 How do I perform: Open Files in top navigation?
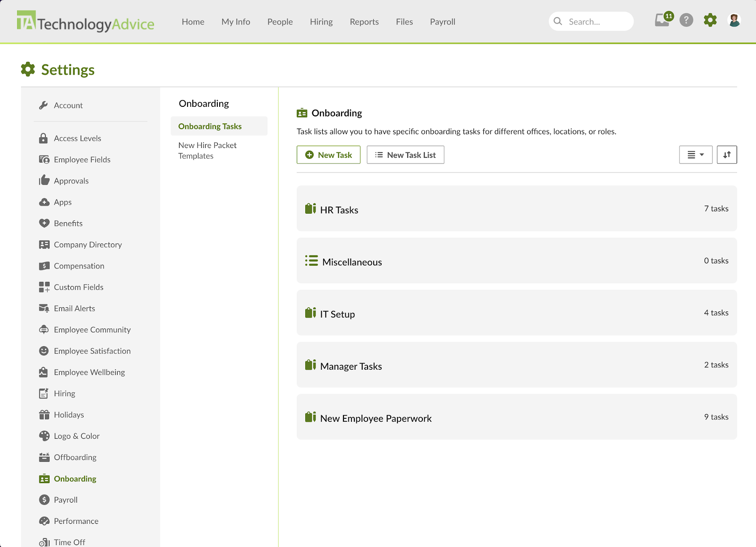pyautogui.click(x=404, y=22)
